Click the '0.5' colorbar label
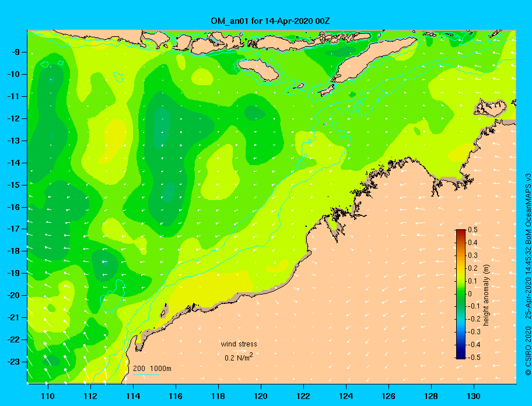The image size is (532, 406). [473, 230]
